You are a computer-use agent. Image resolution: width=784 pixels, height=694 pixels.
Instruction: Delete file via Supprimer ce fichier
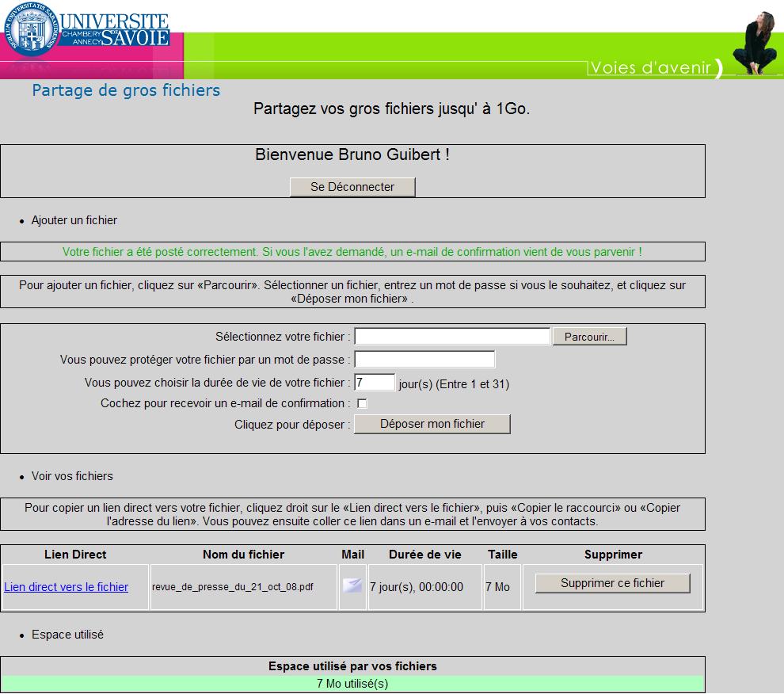[x=612, y=584]
